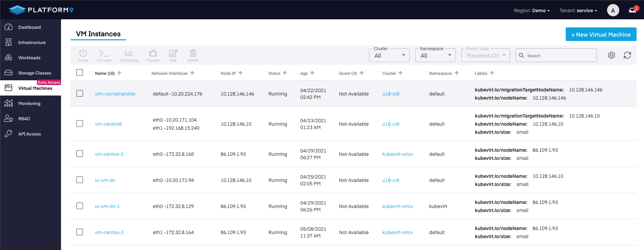This screenshot has width=644, height=250.
Task: Click the New Virtual Machine button
Action: tap(601, 35)
